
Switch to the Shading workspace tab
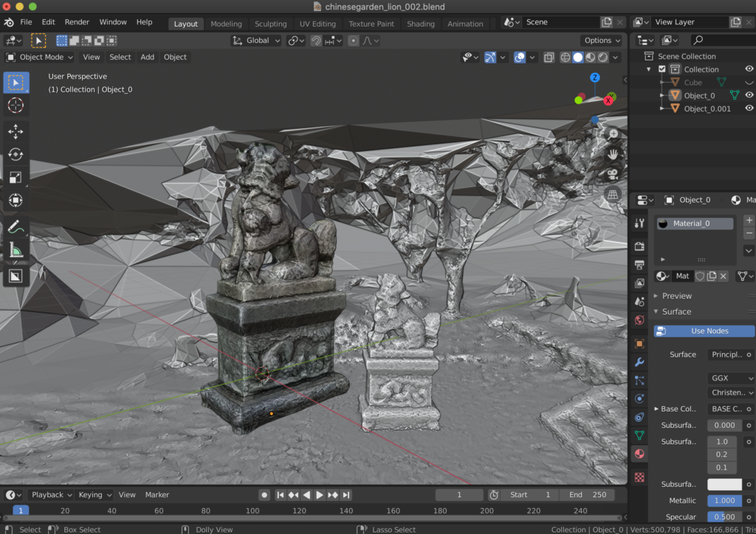tap(420, 23)
